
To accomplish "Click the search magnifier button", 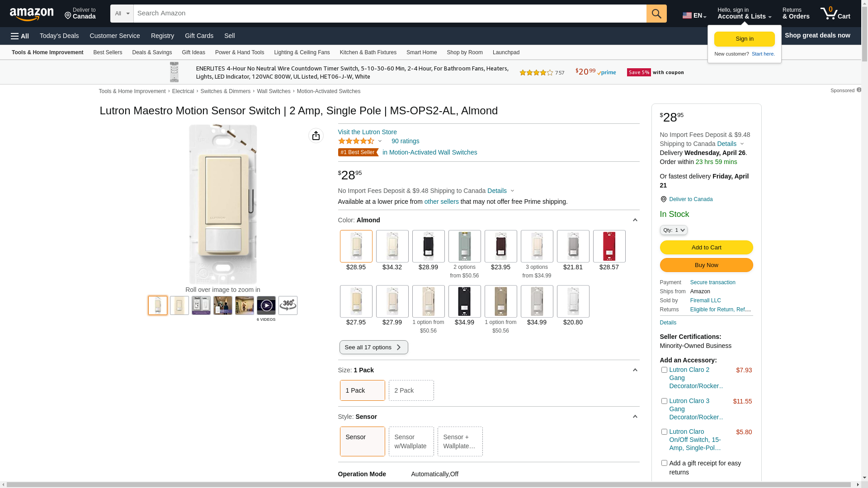I will pos(656,14).
